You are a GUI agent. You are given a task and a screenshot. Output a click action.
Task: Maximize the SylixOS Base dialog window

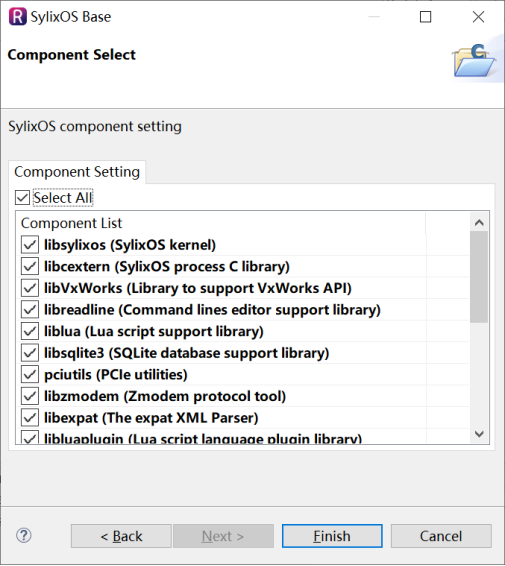click(x=425, y=17)
